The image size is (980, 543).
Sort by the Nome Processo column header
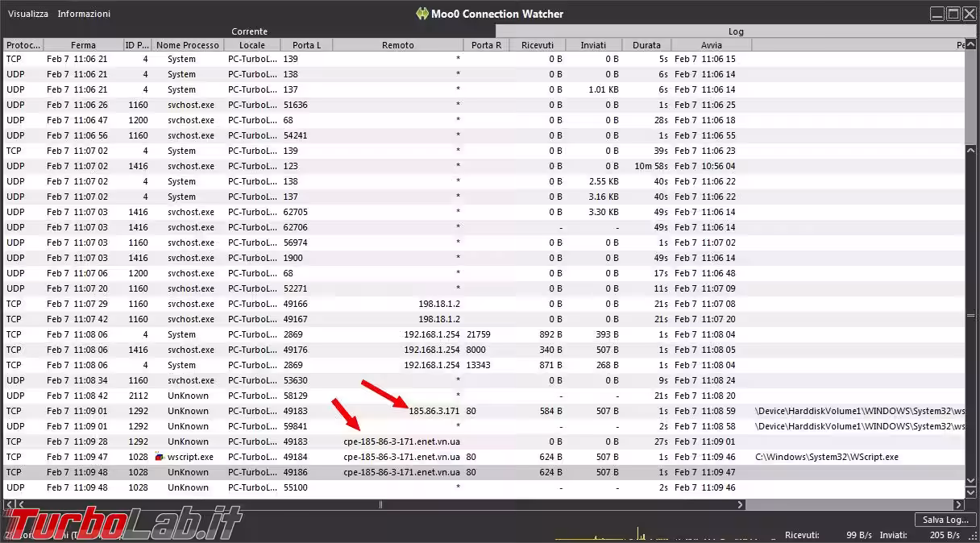187,45
